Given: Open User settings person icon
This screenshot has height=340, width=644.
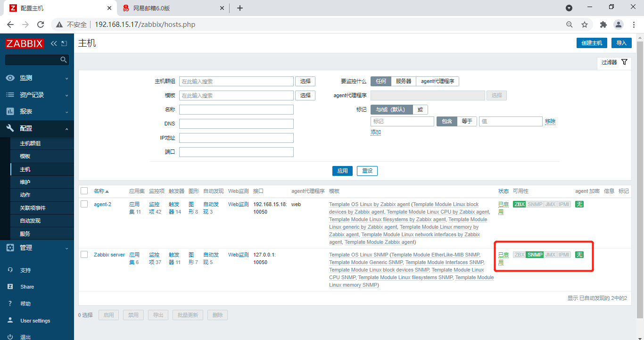Looking at the screenshot, I should click(10, 321).
